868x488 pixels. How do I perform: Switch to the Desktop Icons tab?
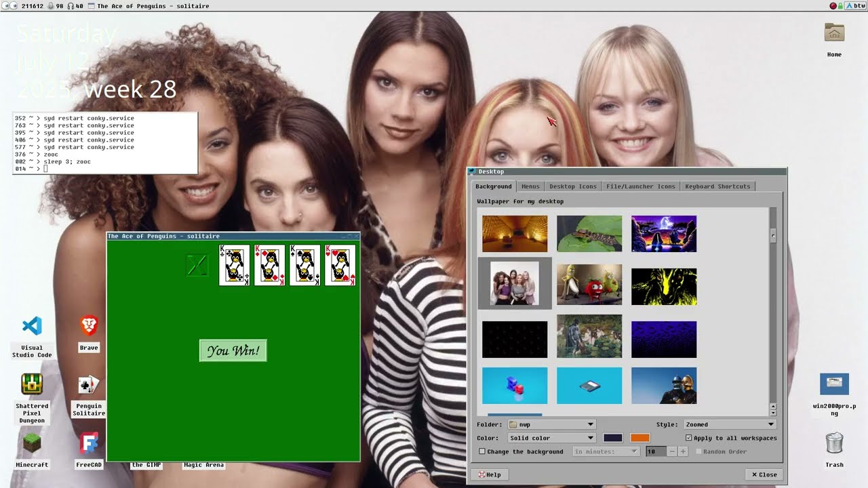573,186
